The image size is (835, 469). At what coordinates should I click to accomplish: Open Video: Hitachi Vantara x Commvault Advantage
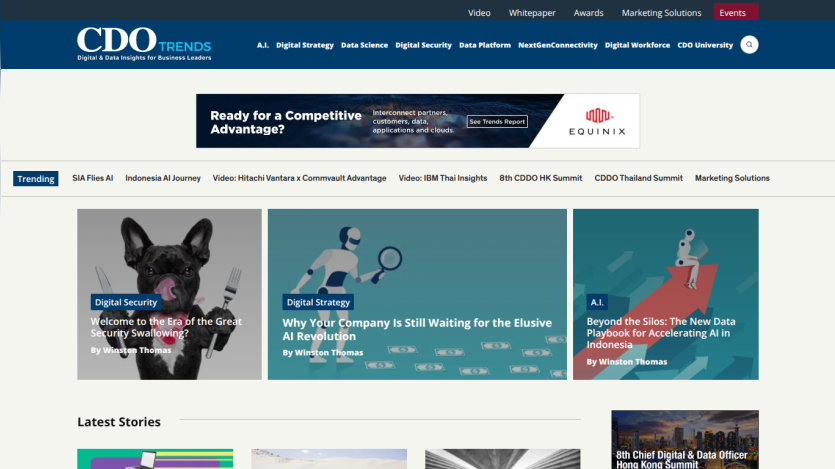(299, 178)
